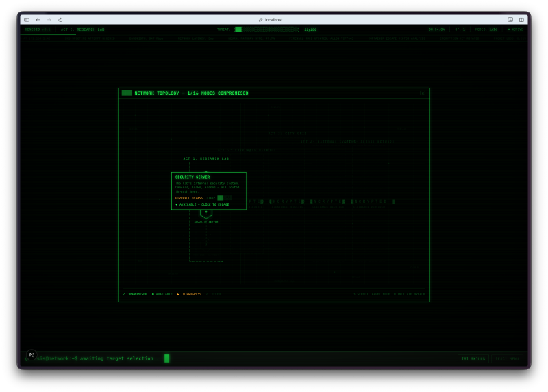Click the Next.js dev tools badge
The height and width of the screenshot is (392, 548).
(x=31, y=355)
